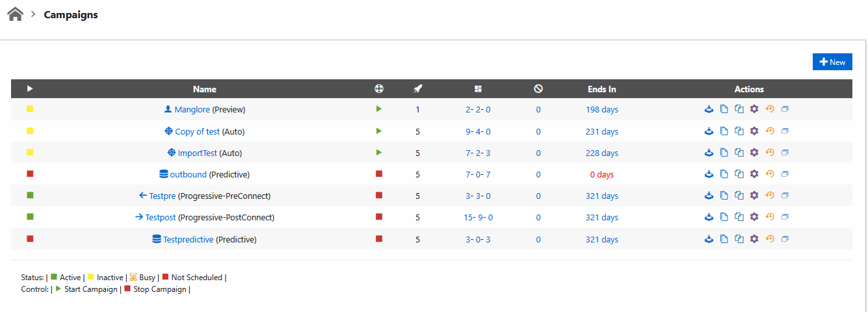This screenshot has height=312, width=868.
Task: Stop the Testpost campaign with red square
Action: tap(379, 217)
